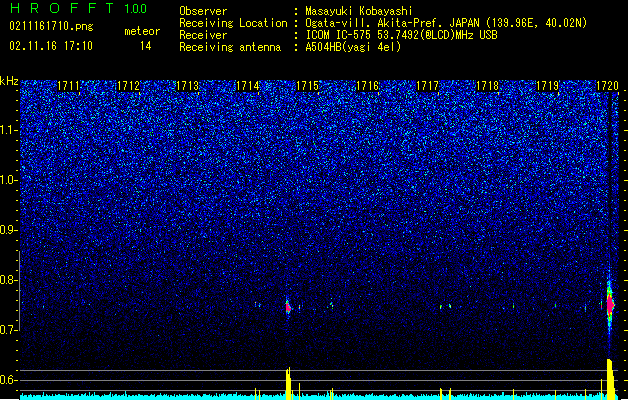Click the observer name Masayuki Kobayashi
Image resolution: width=629 pixels, height=400 pixels.
pyautogui.click(x=359, y=11)
